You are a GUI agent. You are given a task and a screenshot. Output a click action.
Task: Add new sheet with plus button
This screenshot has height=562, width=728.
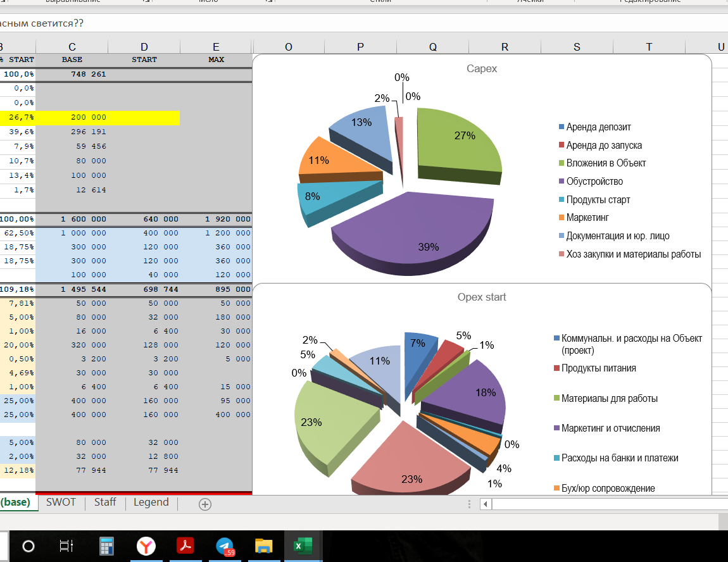204,504
